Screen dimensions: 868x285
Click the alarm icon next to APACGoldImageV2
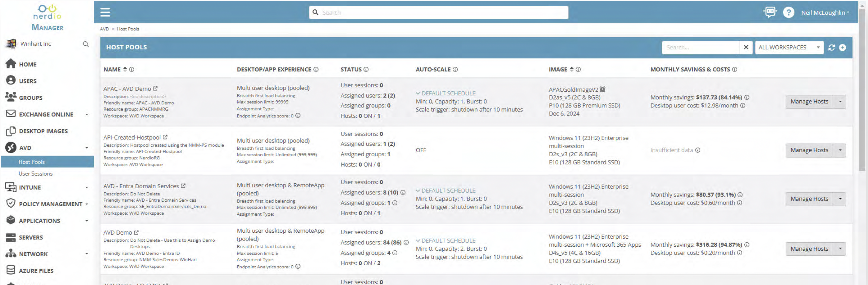pos(603,89)
